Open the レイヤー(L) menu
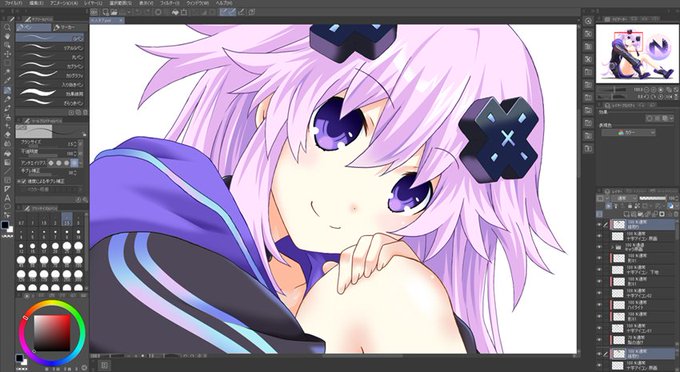Viewport: 680px width, 372px height. (x=94, y=3)
